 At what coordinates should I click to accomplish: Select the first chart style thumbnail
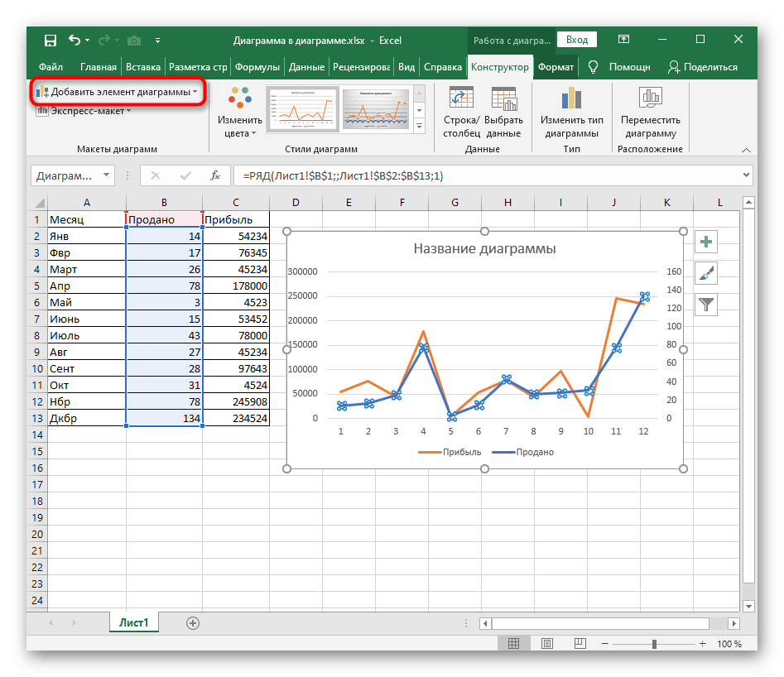coord(302,108)
